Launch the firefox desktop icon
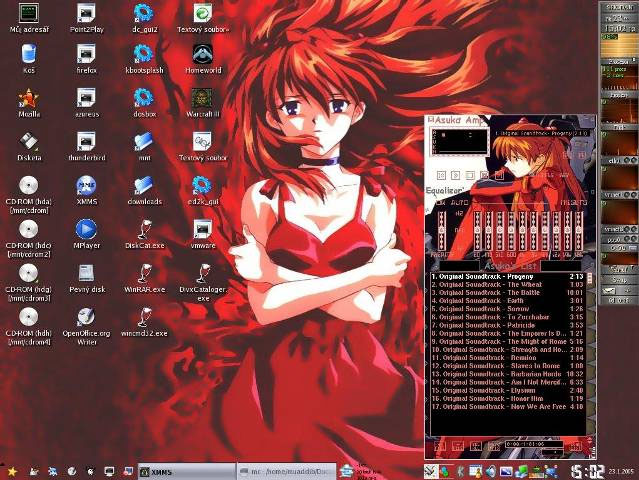The width and height of the screenshot is (639, 480). coord(86,59)
